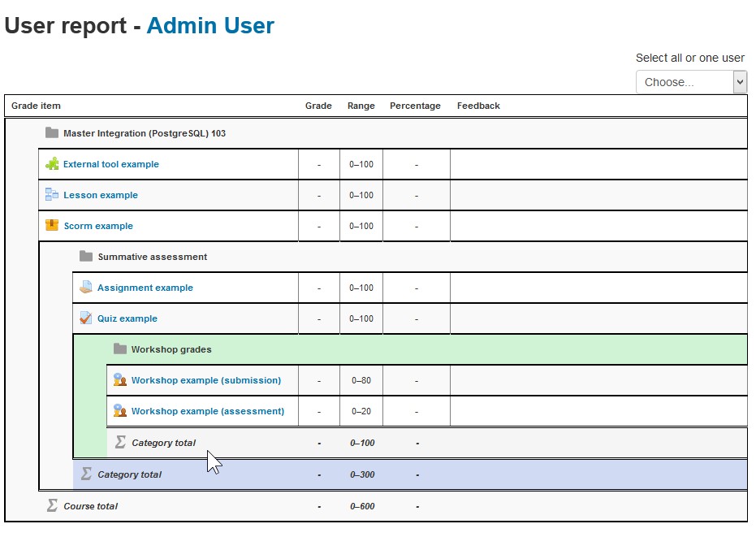Click the User report heading text
Screen dimensions: 756x537
(66, 25)
